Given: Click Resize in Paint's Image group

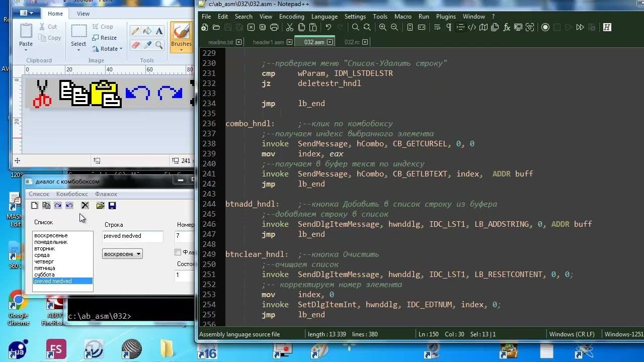Looking at the screenshot, I should pos(105,38).
